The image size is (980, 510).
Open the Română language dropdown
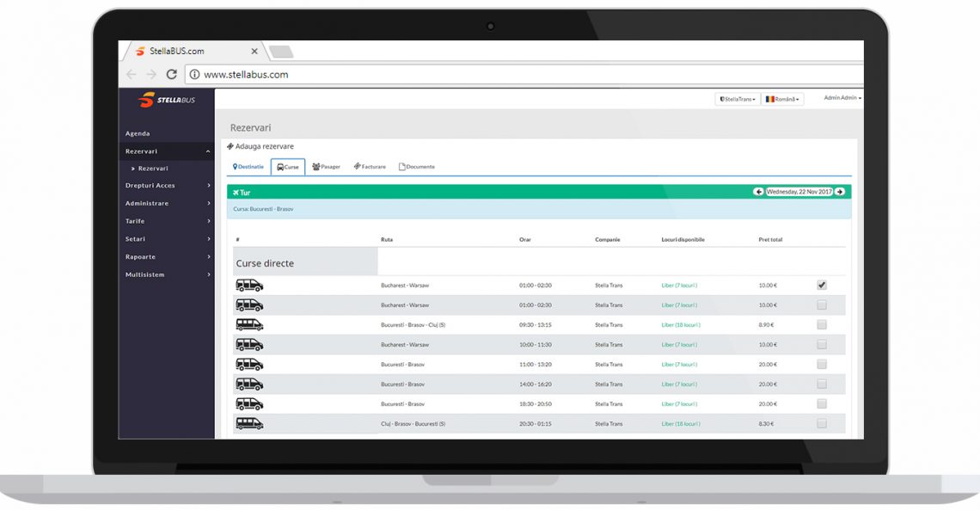(782, 100)
